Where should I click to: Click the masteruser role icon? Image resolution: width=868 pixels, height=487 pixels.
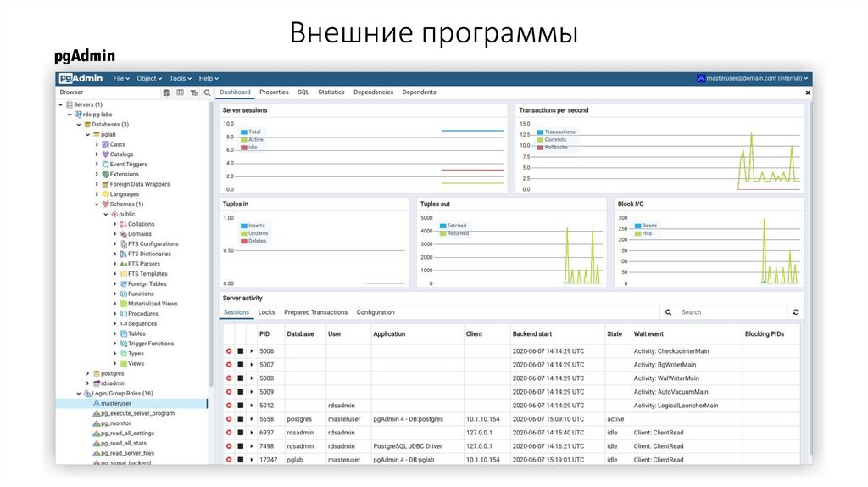[x=97, y=404]
